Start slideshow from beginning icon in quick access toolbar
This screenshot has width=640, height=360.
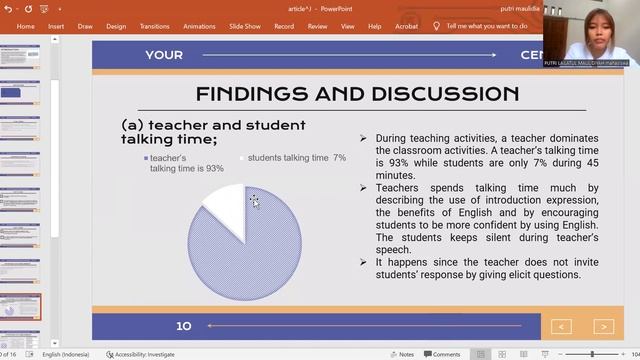44,9
